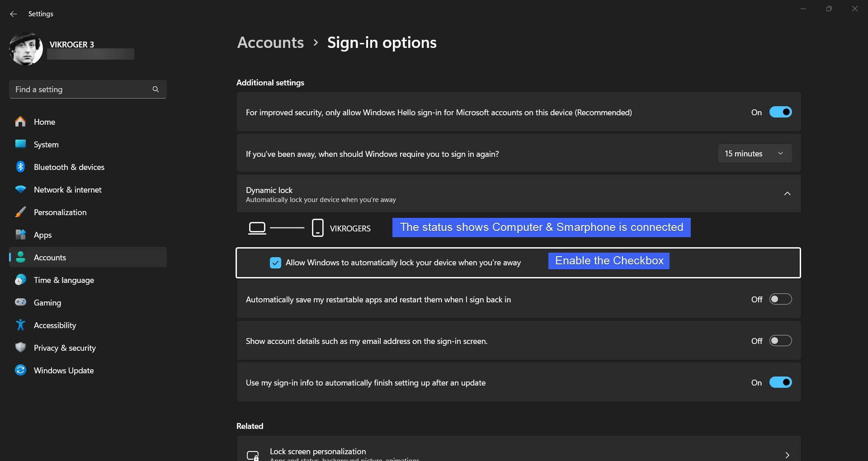Click the Accounts breadcrumb link
The height and width of the screenshot is (461, 868).
270,42
